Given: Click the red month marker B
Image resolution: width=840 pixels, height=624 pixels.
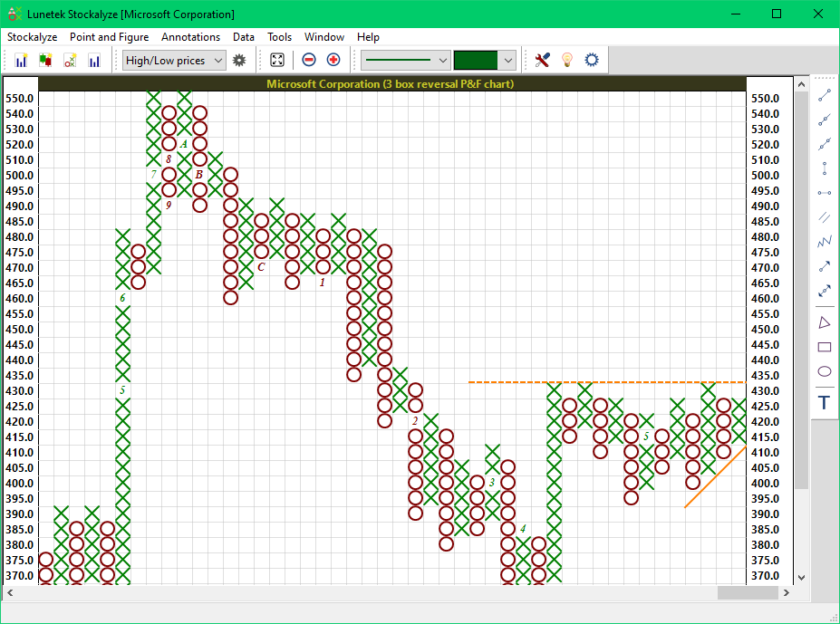Looking at the screenshot, I should pos(199,175).
